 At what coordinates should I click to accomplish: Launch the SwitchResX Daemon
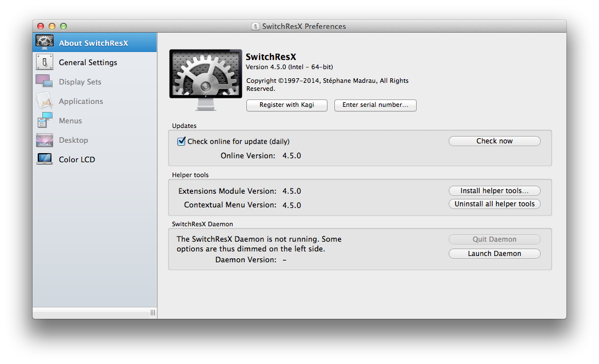point(494,254)
